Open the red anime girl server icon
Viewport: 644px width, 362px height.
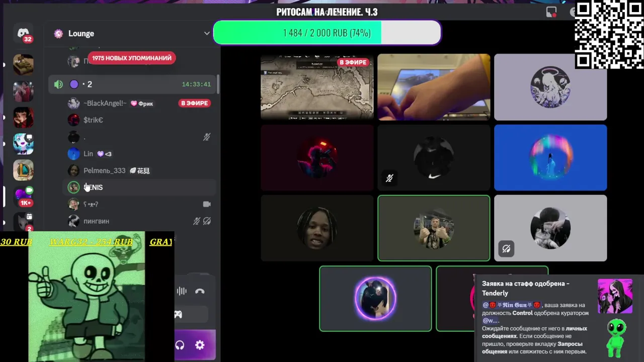tap(23, 118)
